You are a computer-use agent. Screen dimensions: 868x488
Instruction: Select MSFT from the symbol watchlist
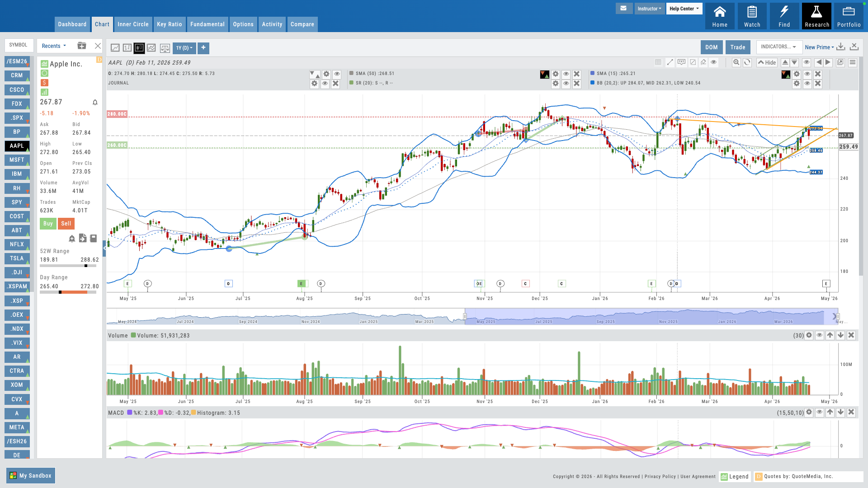pyautogui.click(x=17, y=160)
